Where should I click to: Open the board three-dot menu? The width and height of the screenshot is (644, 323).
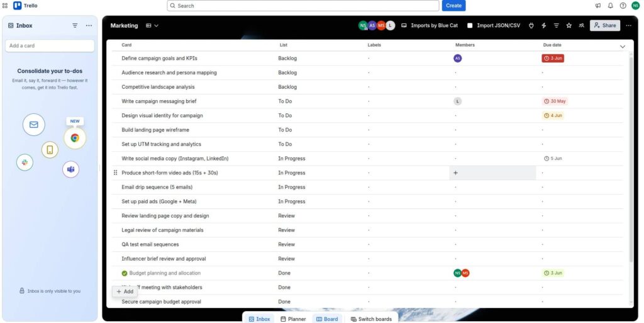coord(628,25)
